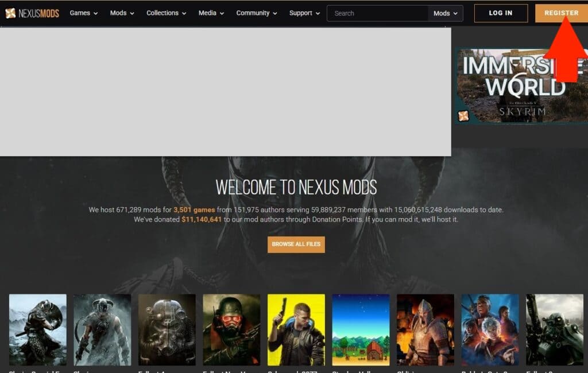Expand the Mods navigation menu
This screenshot has width=588, height=373.
(x=122, y=13)
